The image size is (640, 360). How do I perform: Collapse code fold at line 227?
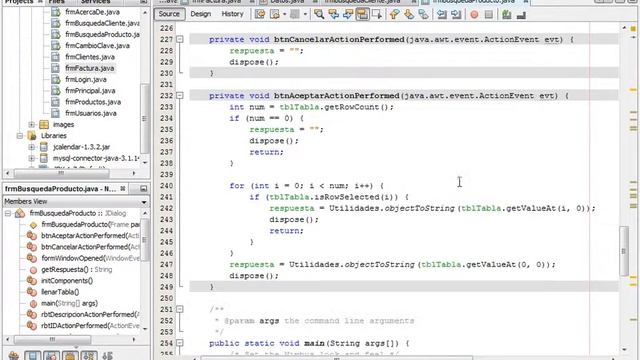click(x=180, y=40)
